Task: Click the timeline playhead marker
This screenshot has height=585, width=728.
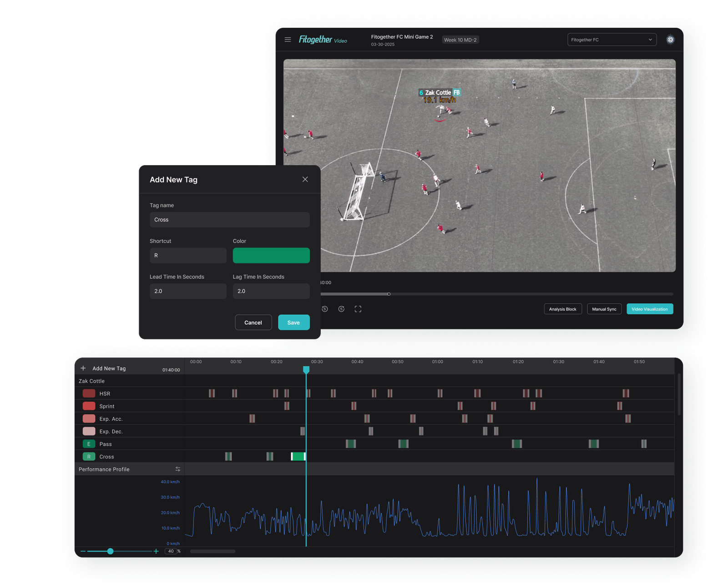Action: point(306,370)
